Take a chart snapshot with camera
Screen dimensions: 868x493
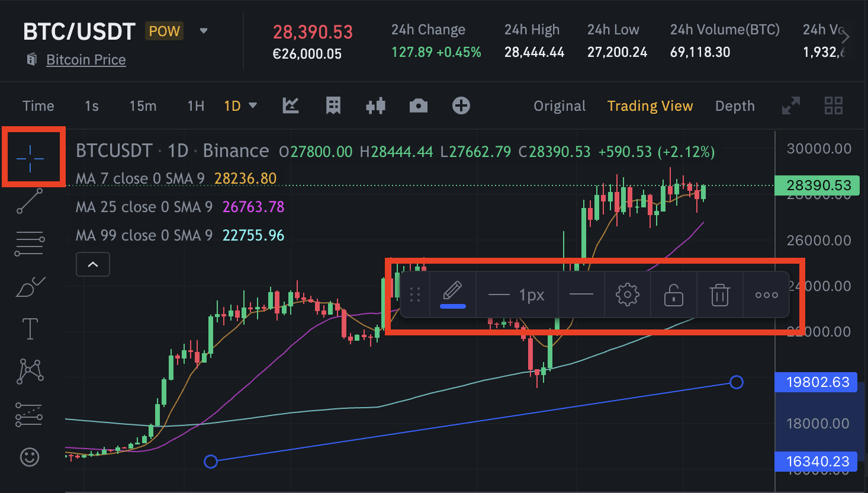(x=419, y=106)
